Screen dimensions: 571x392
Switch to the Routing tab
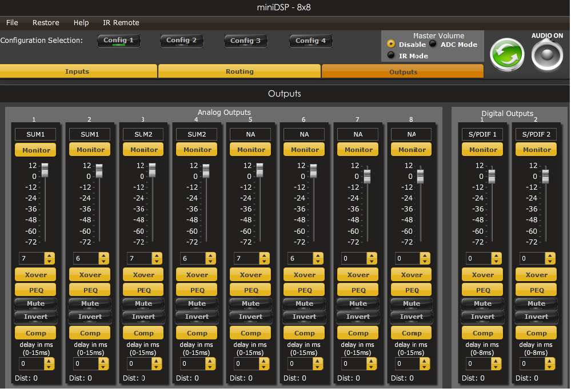[239, 71]
